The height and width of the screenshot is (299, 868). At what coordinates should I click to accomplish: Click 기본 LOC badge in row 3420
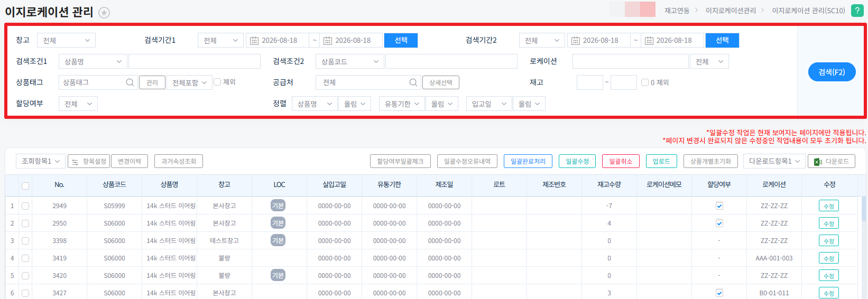pyautogui.click(x=278, y=275)
